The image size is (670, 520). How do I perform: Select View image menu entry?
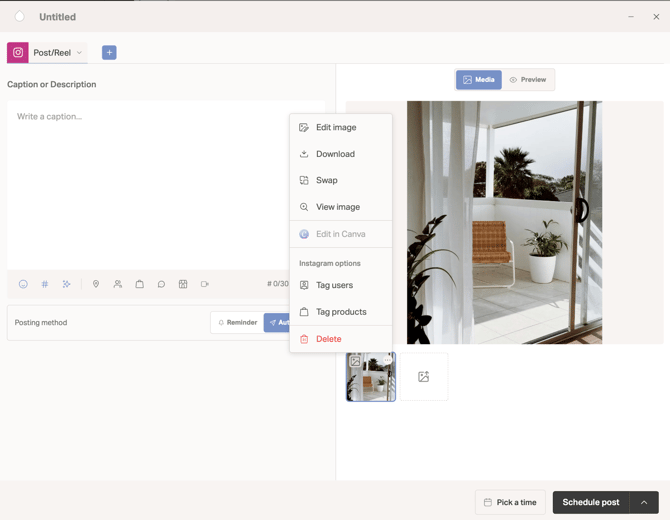(x=341, y=207)
